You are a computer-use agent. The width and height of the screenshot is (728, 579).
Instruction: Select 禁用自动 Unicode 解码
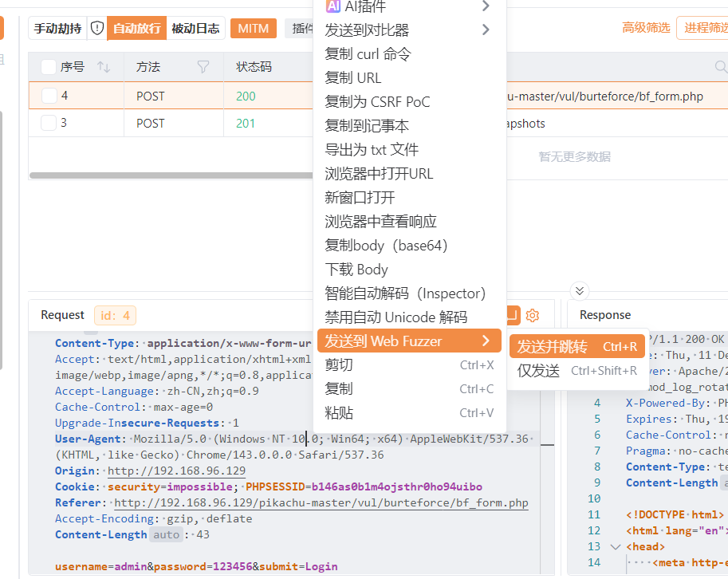point(408,317)
